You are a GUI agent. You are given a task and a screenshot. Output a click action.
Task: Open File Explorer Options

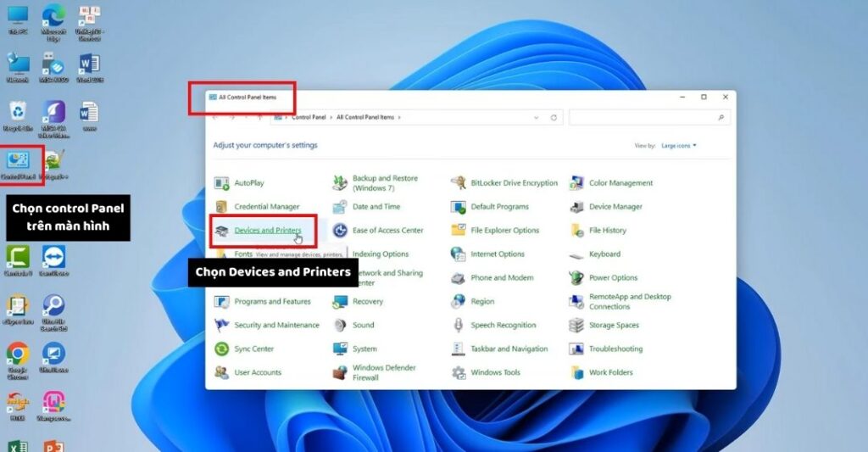(x=504, y=231)
